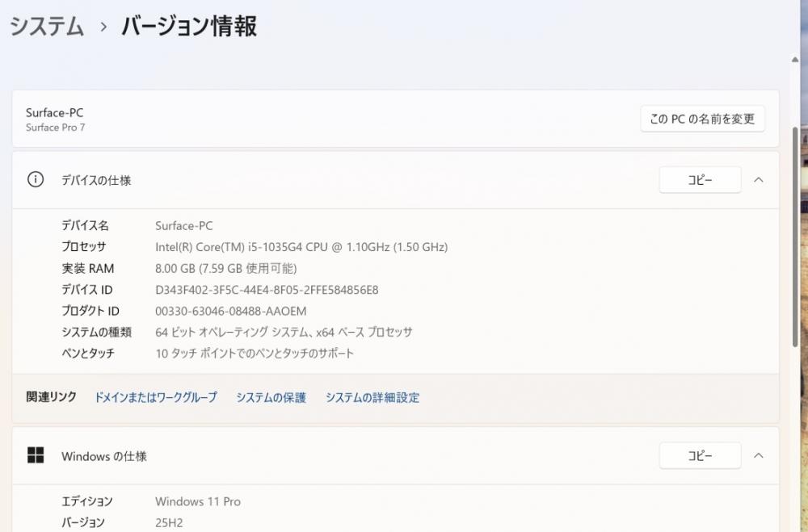Click the プロダクト ID label
The height and width of the screenshot is (532, 808).
point(90,311)
